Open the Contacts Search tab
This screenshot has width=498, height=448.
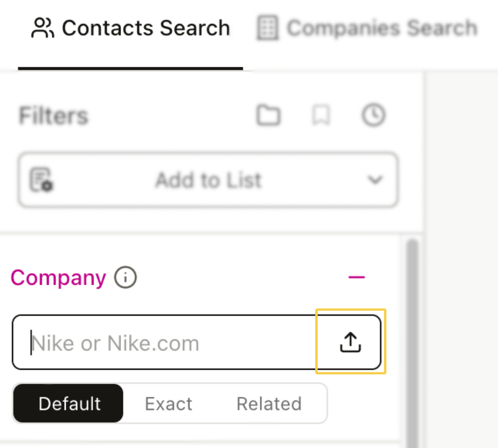click(x=130, y=27)
